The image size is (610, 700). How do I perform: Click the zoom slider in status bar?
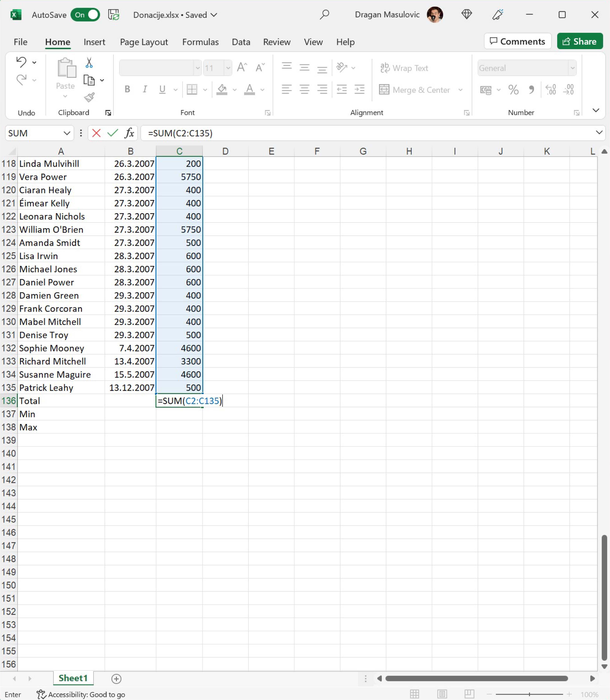tap(529, 694)
